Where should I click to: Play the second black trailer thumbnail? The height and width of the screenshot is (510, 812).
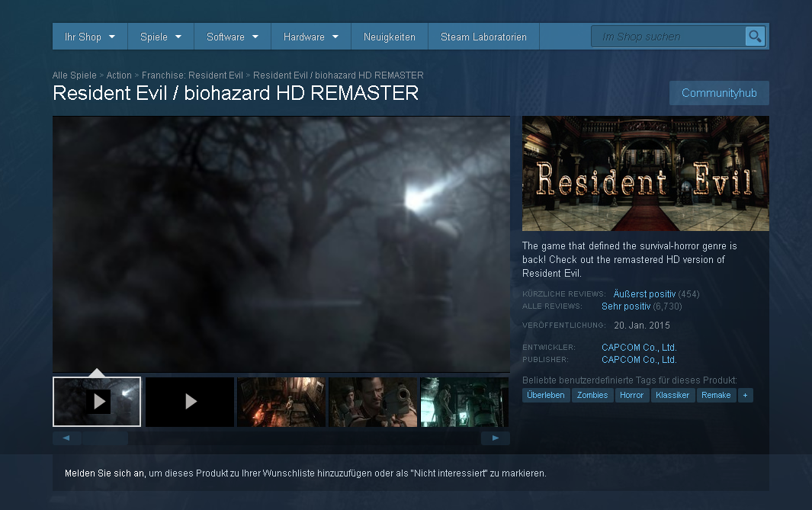pos(190,402)
